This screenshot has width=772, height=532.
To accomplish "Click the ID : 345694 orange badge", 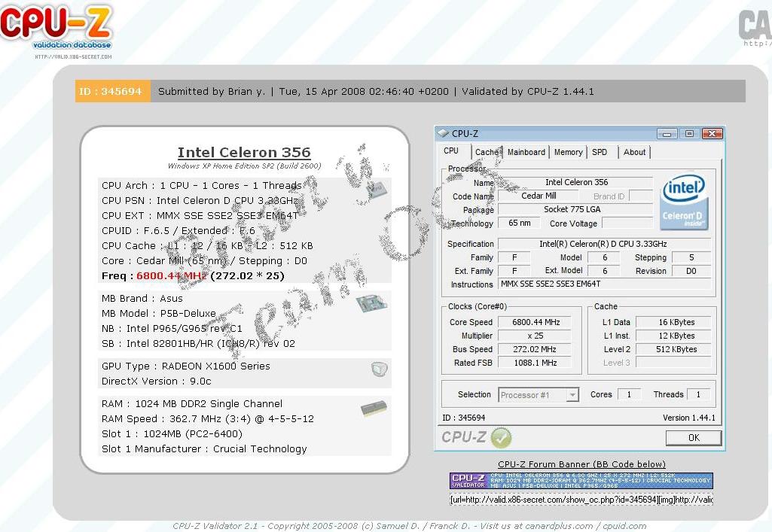I will (x=112, y=92).
